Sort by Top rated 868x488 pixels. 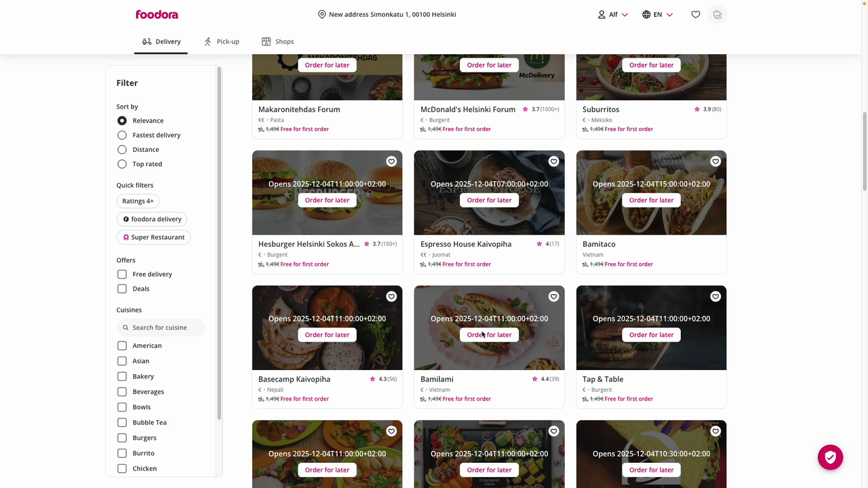point(122,164)
